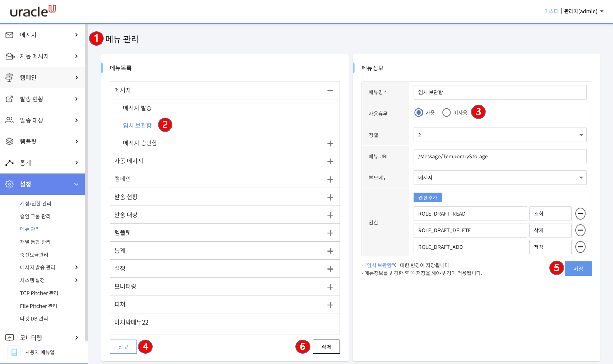This screenshot has height=364, width=613.
Task: Expand the 설정 menu list row
Action: (x=330, y=269)
